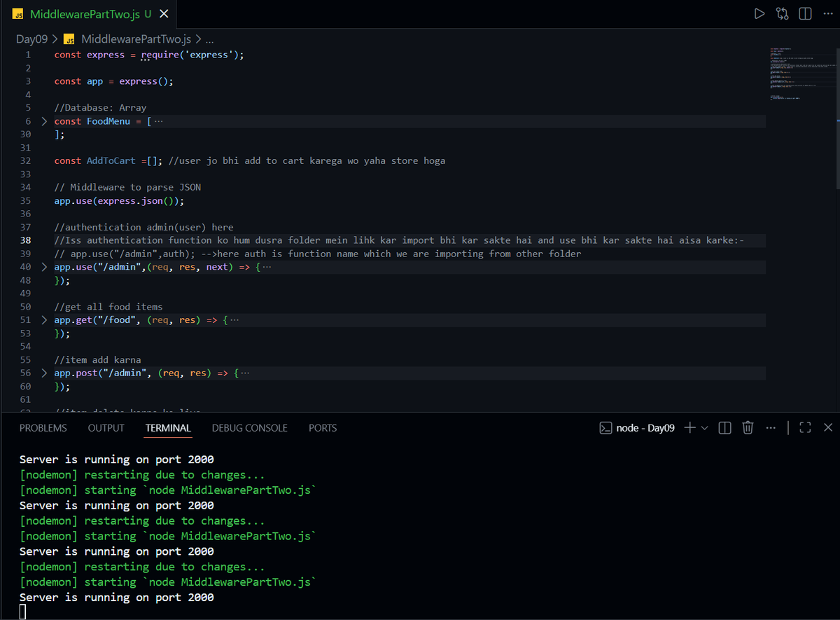Click the terminal shell icon beside node
Image resolution: width=840 pixels, height=620 pixels.
tap(606, 428)
